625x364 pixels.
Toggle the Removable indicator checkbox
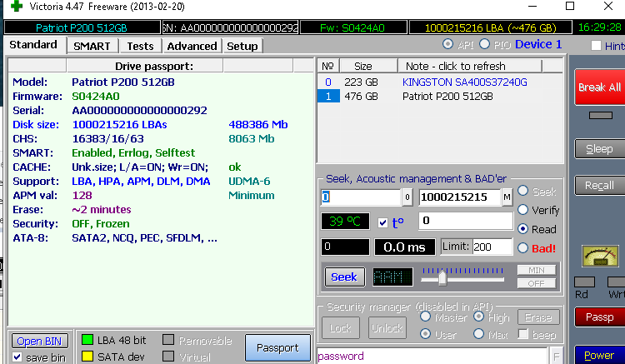pyautogui.click(x=168, y=340)
